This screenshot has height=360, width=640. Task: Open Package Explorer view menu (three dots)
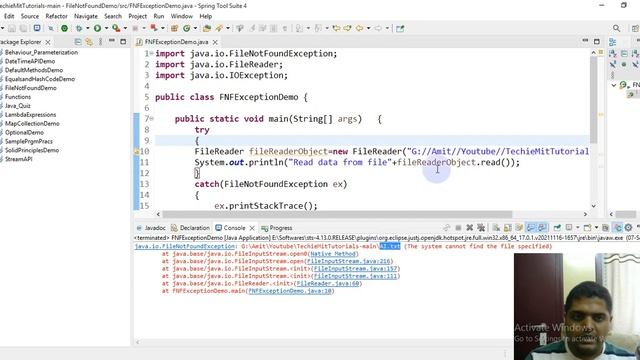coord(100,42)
